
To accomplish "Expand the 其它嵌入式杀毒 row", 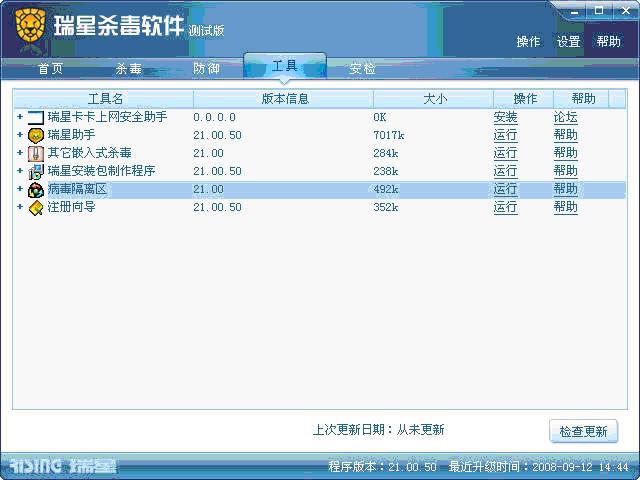I will pos(20,153).
